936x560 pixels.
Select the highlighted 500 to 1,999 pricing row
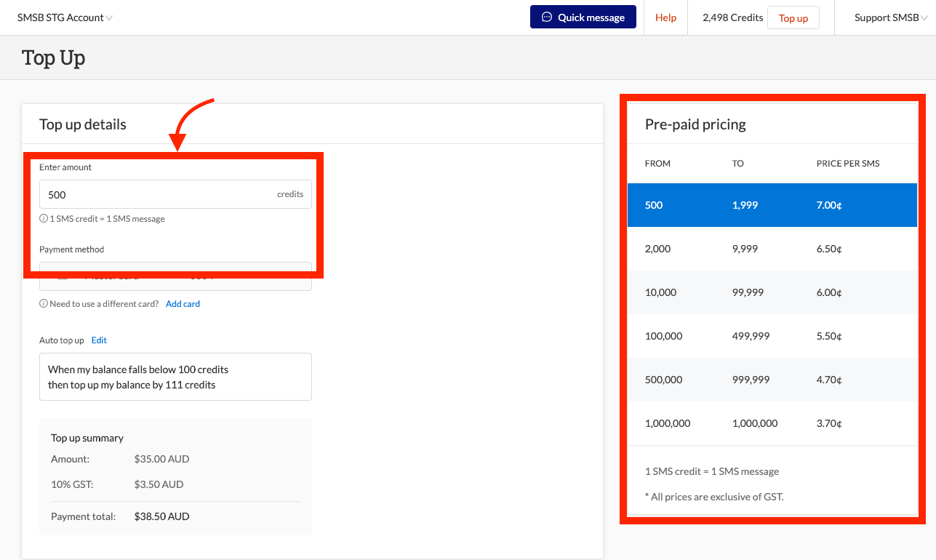[x=772, y=205]
